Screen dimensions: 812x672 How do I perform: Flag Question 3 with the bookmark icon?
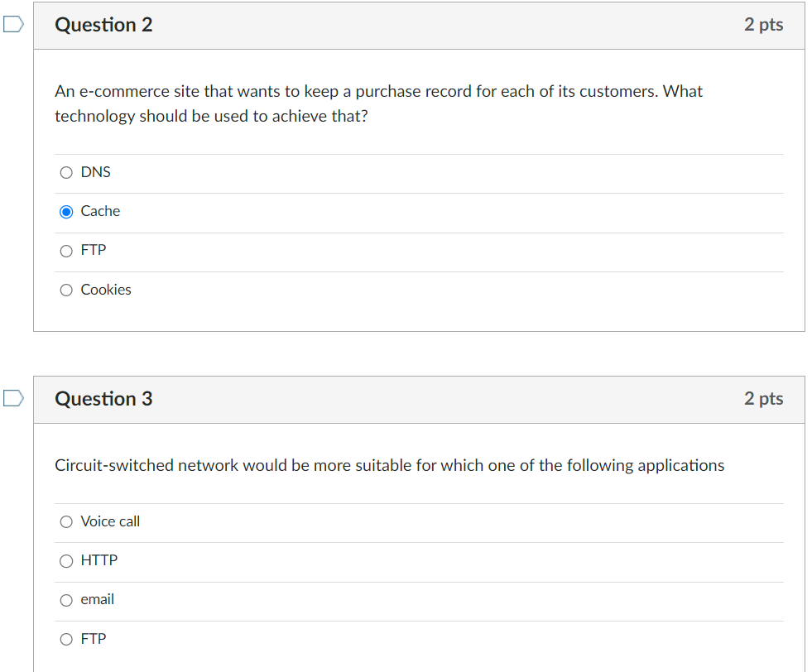[13, 398]
